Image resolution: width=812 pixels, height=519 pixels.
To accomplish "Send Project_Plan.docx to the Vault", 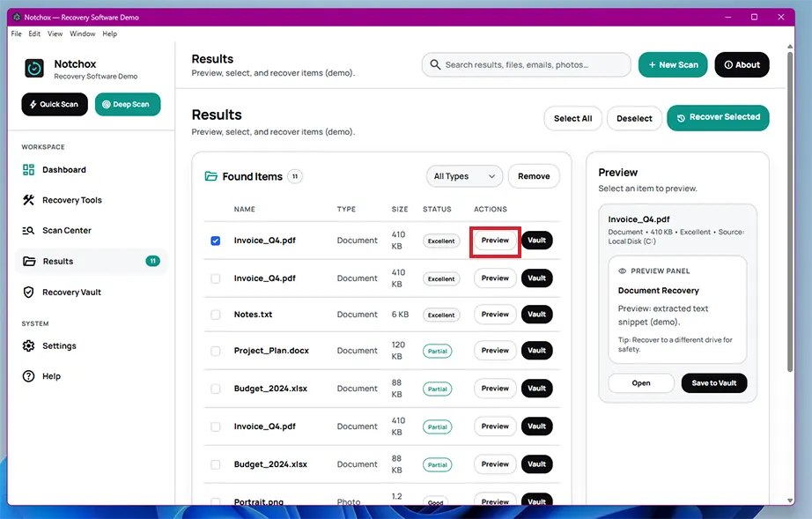I will [x=536, y=351].
